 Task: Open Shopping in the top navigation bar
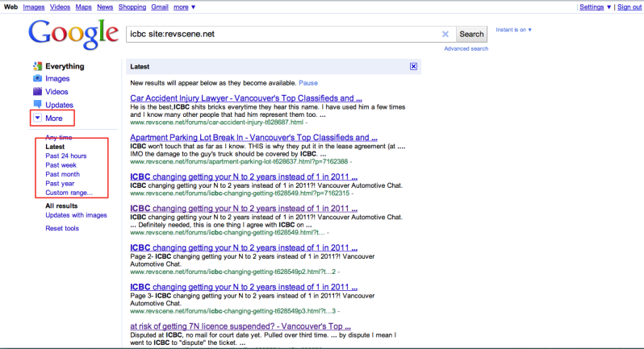coord(132,7)
